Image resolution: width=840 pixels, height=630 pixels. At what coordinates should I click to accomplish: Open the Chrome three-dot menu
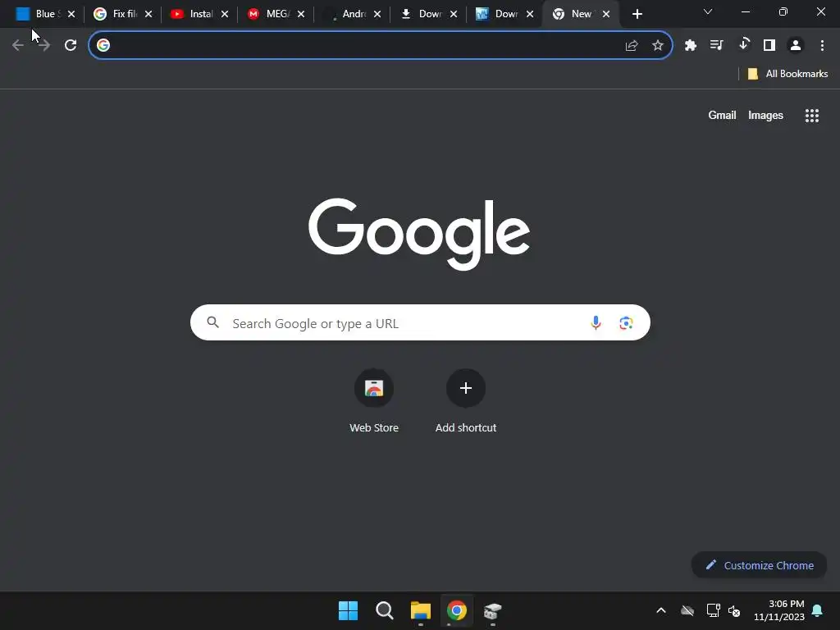822,46
